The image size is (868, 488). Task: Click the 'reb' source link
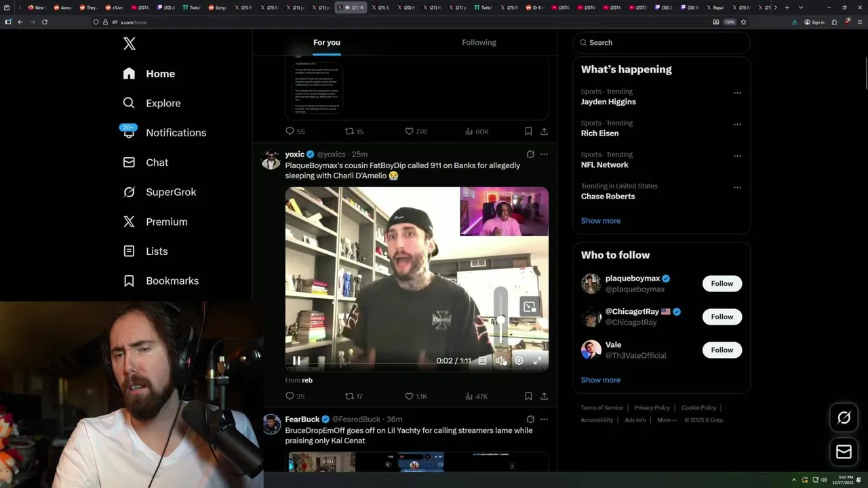click(307, 380)
